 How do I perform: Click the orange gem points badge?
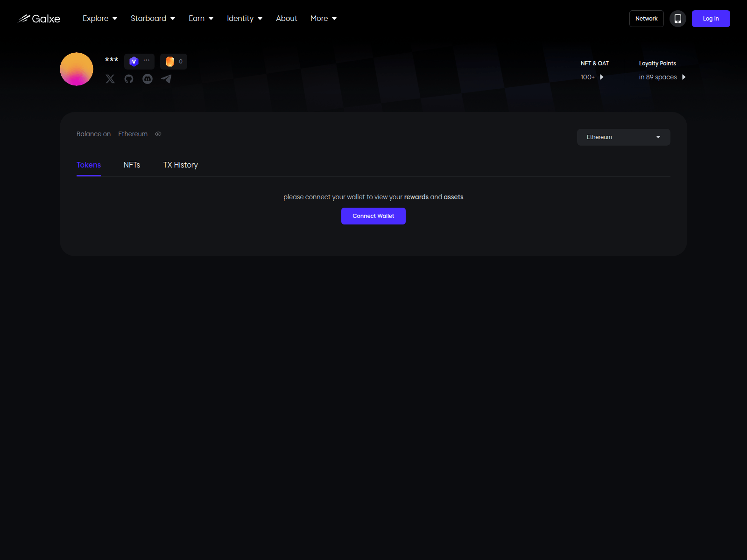tap(174, 61)
